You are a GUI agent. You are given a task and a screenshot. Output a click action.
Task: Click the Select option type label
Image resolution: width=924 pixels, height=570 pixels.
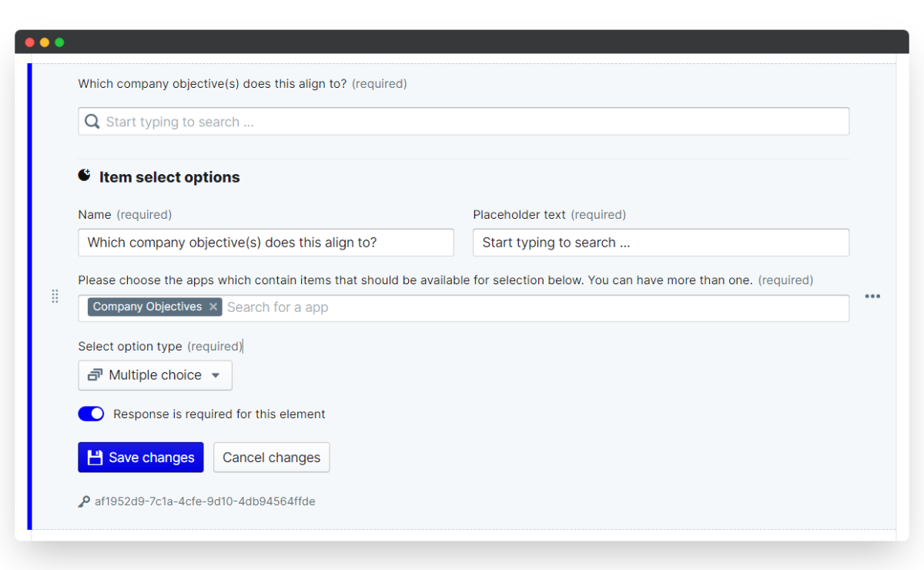(x=130, y=347)
